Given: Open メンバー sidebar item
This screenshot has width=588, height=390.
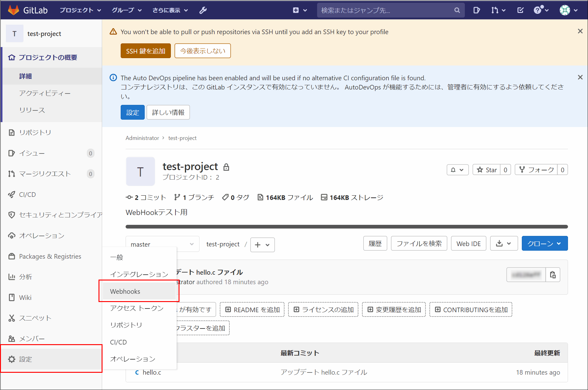Looking at the screenshot, I should (x=51, y=339).
